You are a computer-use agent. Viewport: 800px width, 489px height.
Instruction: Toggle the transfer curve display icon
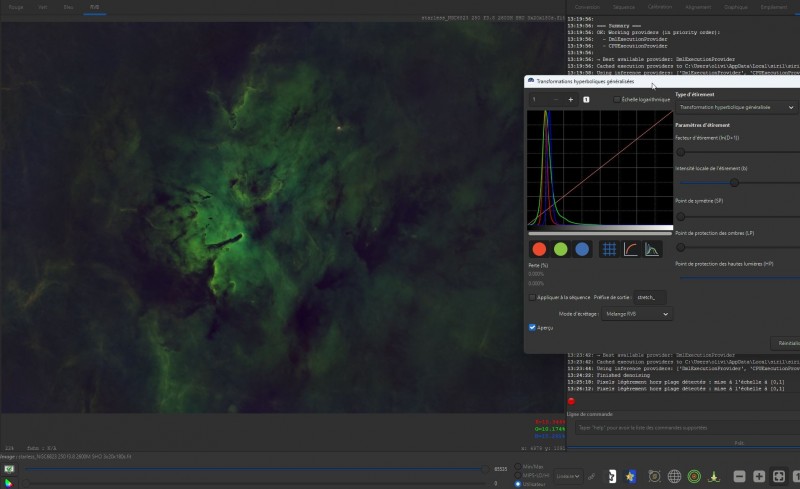point(631,249)
